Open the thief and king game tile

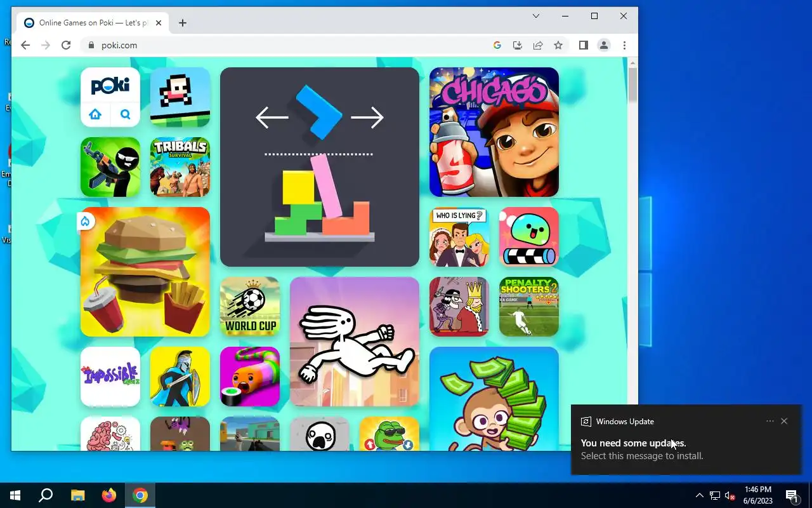tap(459, 307)
